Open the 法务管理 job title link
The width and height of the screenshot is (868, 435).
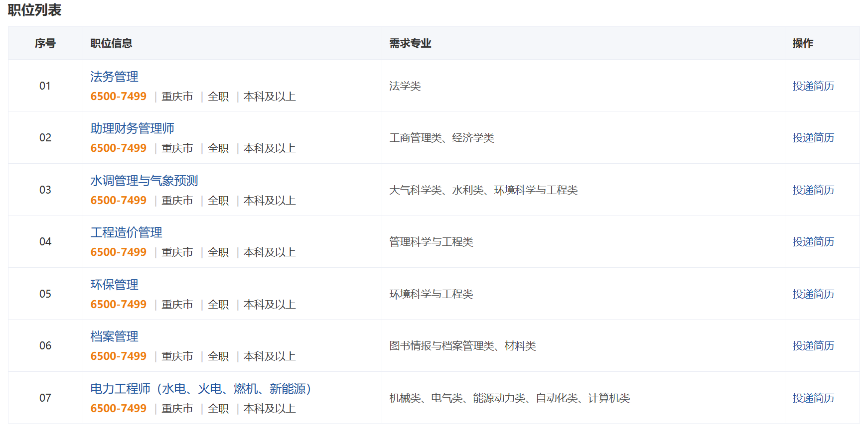pyautogui.click(x=114, y=77)
